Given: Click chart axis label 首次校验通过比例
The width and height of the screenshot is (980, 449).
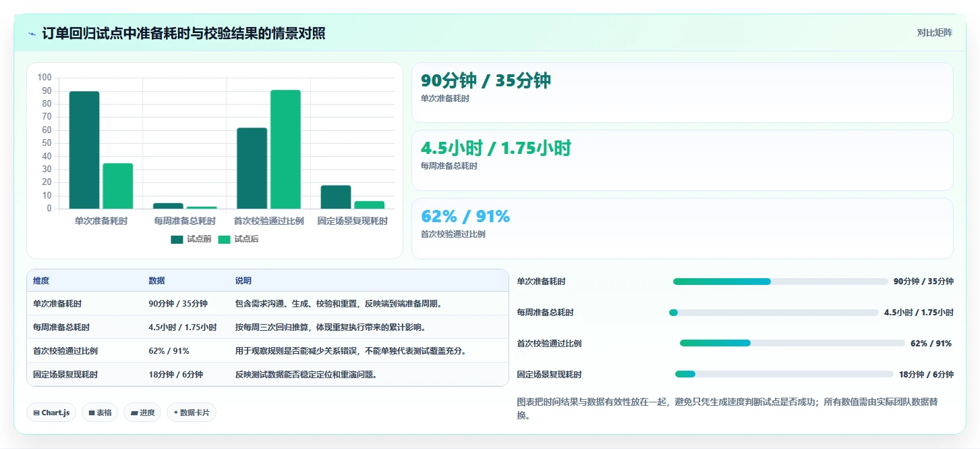Looking at the screenshot, I should (268, 221).
